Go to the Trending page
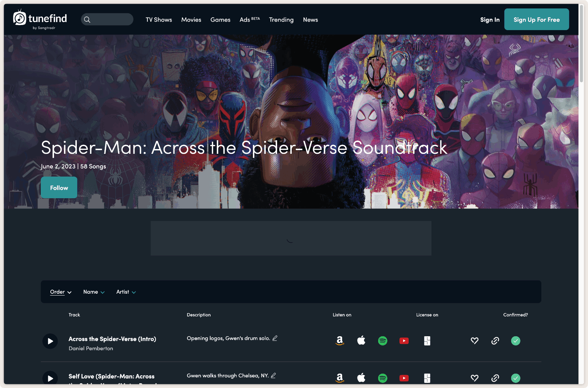This screenshot has height=388, width=588. [x=281, y=20]
